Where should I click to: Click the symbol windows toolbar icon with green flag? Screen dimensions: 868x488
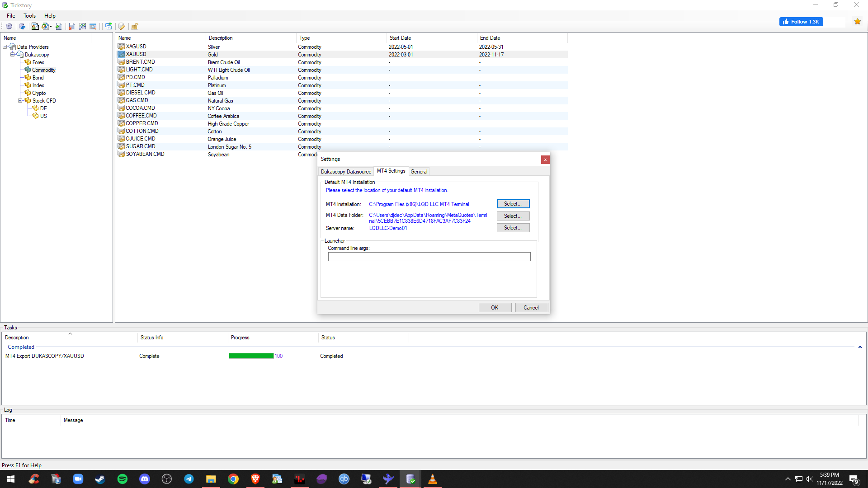point(108,26)
